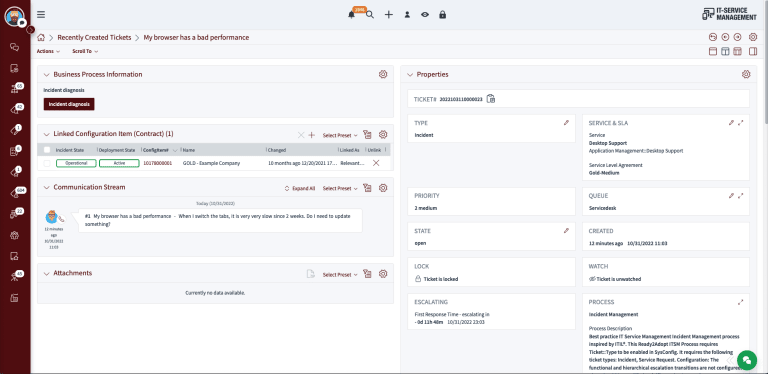Add a linked configuration item with plus
The image size is (768, 374).
312,135
